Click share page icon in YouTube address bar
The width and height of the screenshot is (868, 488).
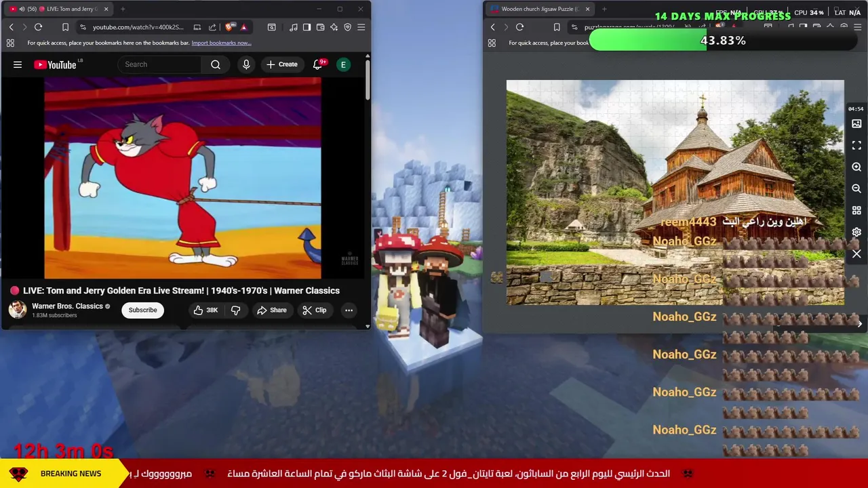tap(212, 27)
